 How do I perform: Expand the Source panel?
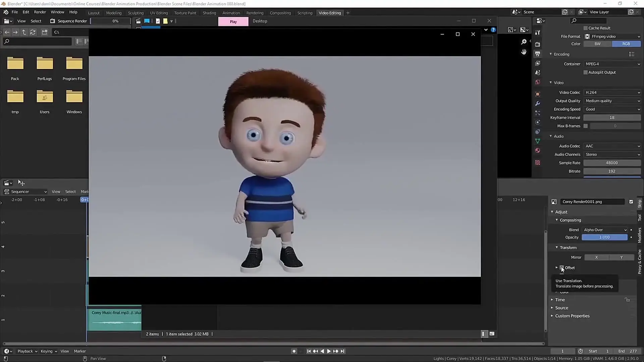pyautogui.click(x=561, y=308)
